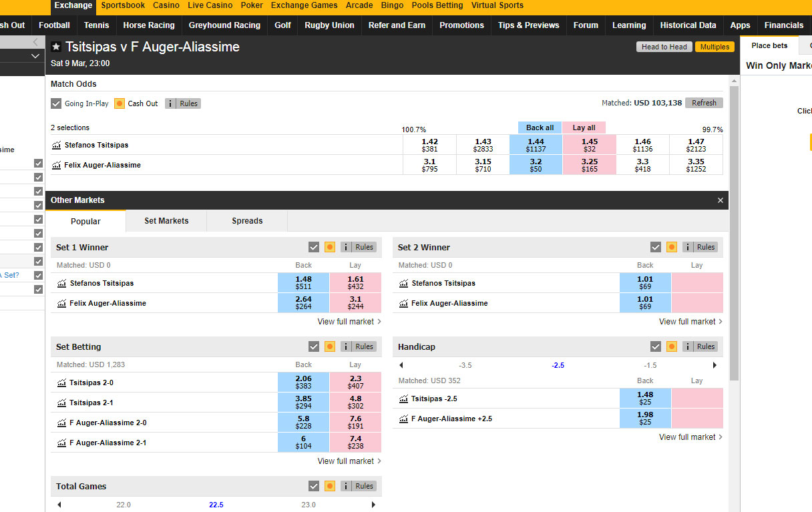Click the main page vertical scrollbar

coord(735,232)
